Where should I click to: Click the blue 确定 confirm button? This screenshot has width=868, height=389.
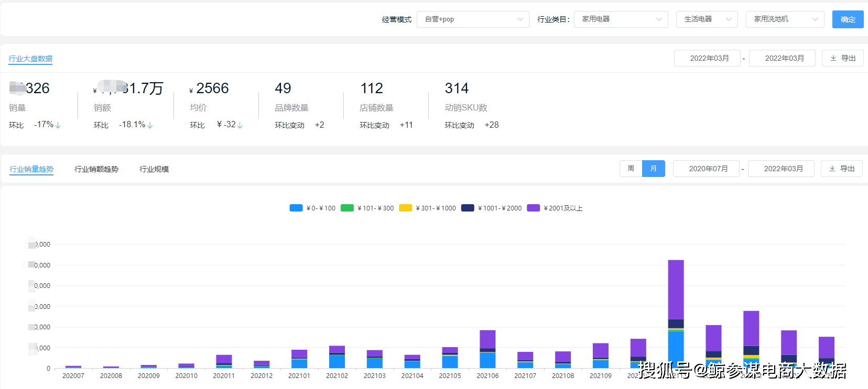848,19
